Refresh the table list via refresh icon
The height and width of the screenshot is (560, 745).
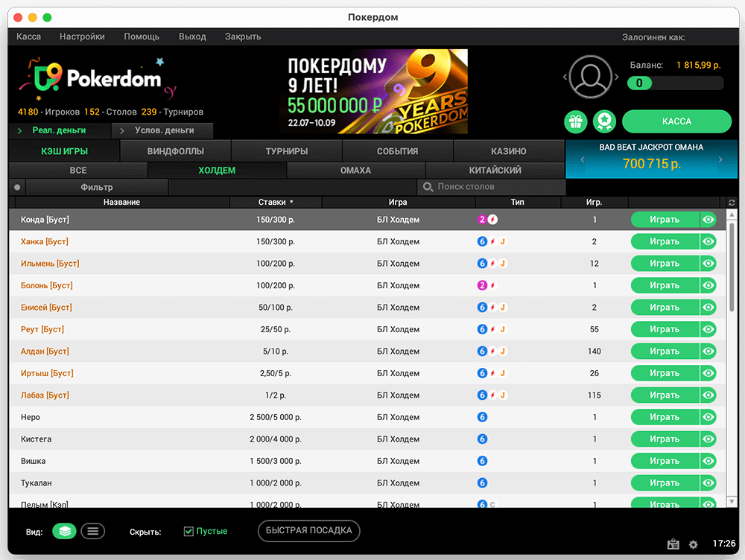point(732,203)
